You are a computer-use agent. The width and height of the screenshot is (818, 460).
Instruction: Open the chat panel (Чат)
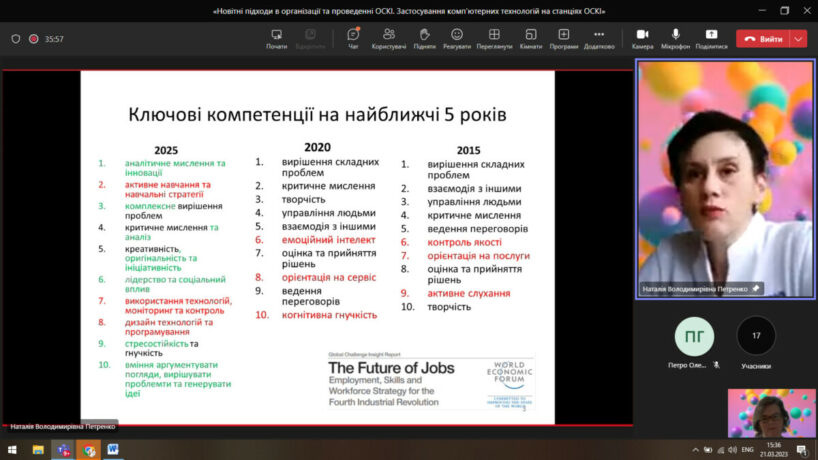(x=353, y=38)
